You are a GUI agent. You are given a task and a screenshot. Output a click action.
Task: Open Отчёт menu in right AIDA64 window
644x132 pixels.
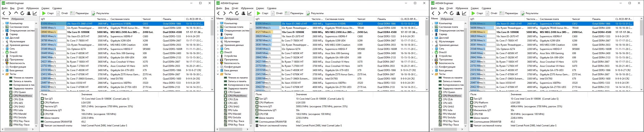[x=450, y=8]
